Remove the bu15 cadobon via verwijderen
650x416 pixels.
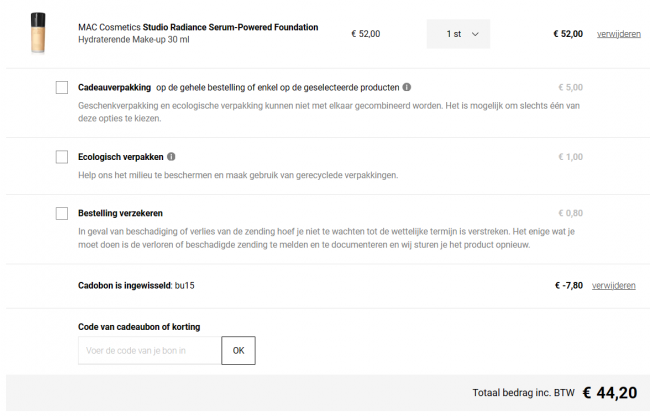[x=614, y=285]
